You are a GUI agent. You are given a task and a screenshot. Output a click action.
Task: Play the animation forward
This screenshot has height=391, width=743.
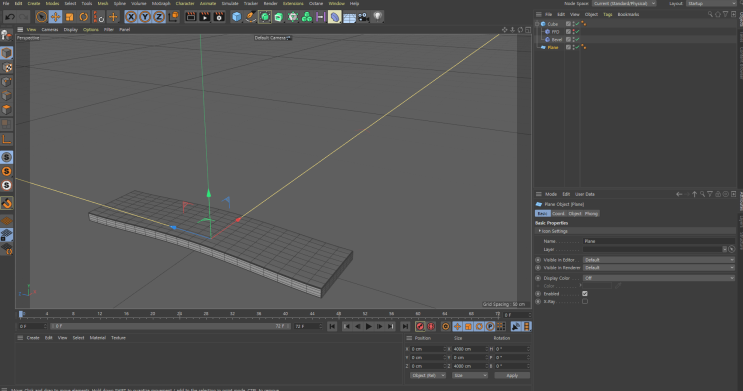[369, 327]
